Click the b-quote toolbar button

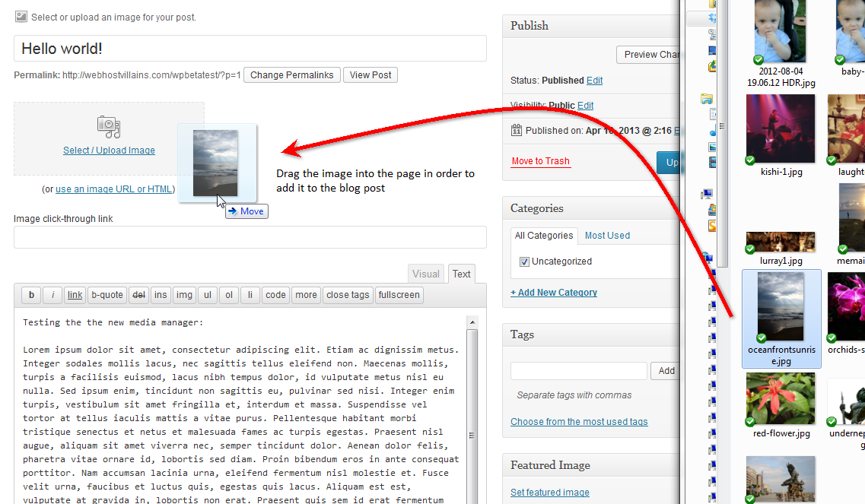pos(107,295)
